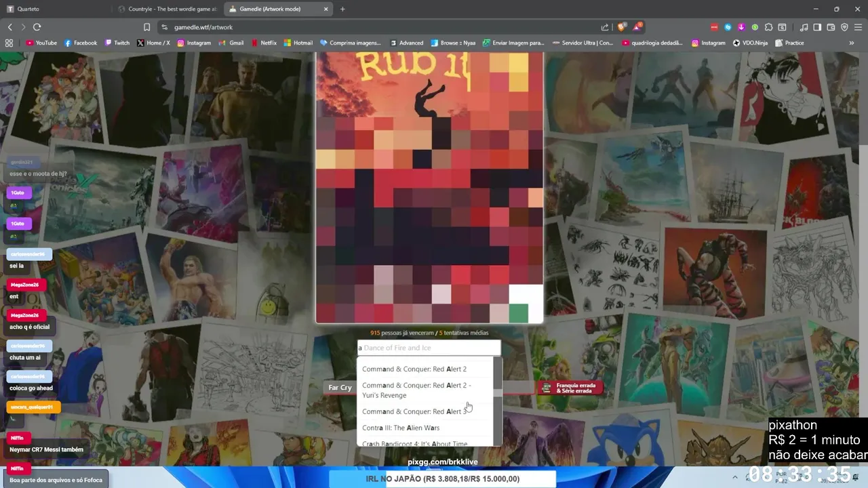Select Contra III: The Alien Wars suggestion
Image resolution: width=868 pixels, height=488 pixels.
[x=425, y=428]
